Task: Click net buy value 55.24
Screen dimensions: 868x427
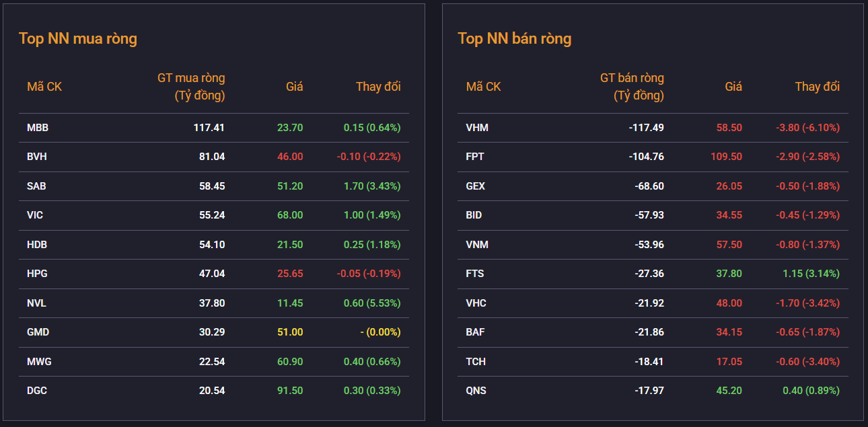Action: click(212, 215)
